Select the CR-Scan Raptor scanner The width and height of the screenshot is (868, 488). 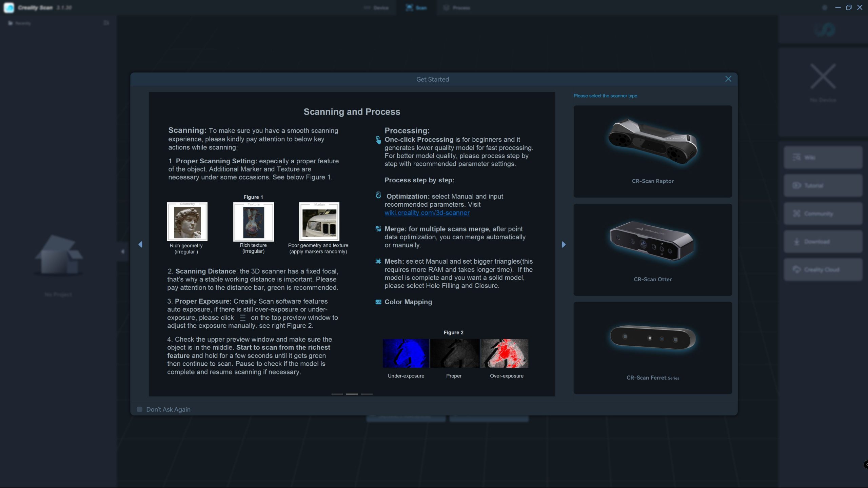pos(653,151)
